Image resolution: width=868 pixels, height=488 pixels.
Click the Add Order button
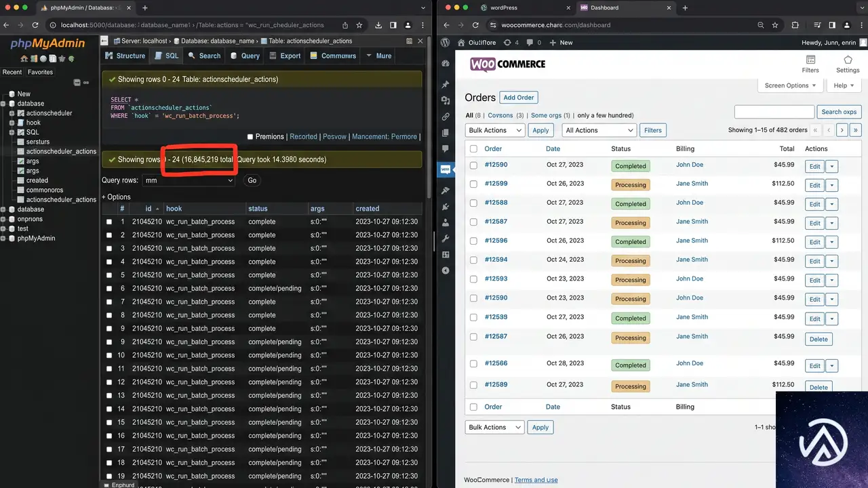click(519, 98)
